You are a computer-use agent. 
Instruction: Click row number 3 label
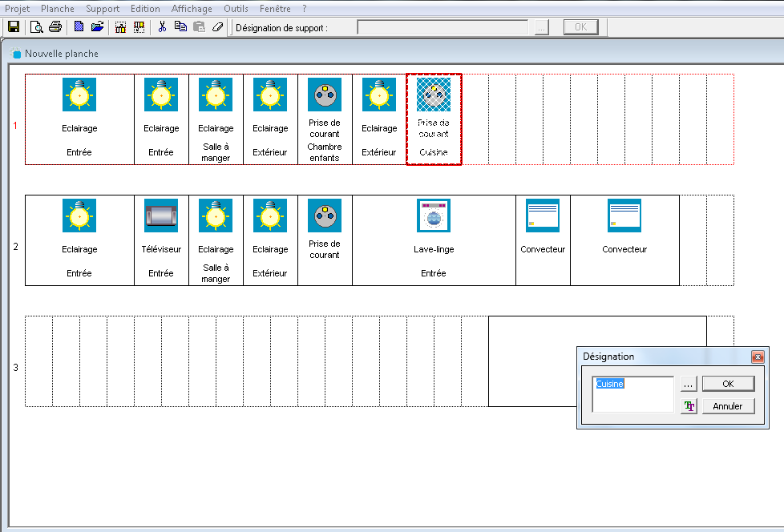click(15, 367)
